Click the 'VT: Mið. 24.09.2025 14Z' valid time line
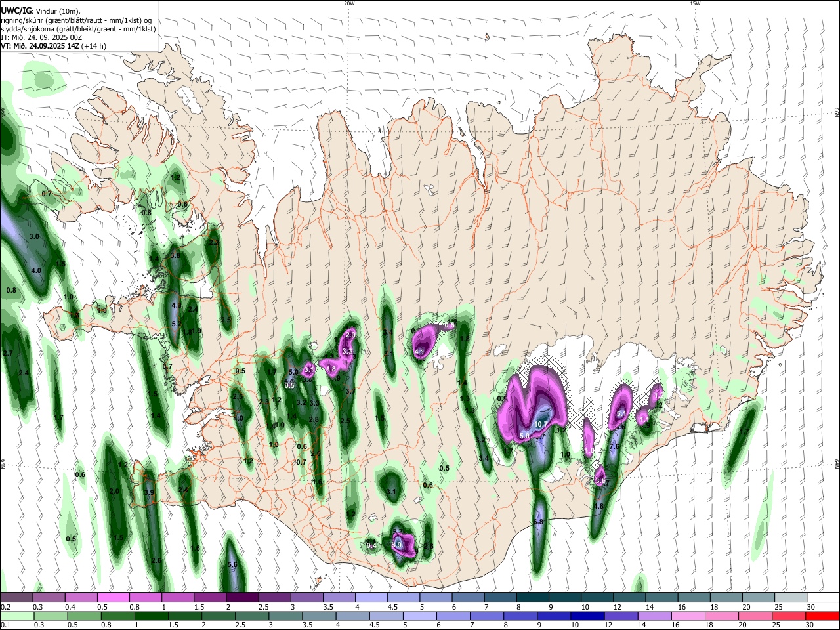This screenshot has height=630, width=840. coord(39,46)
